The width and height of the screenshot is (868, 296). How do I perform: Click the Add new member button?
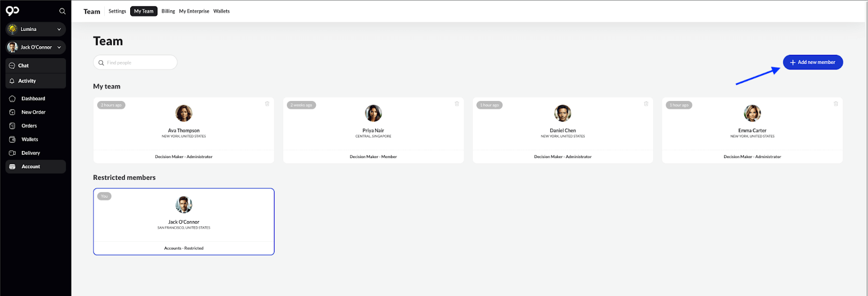(x=812, y=62)
